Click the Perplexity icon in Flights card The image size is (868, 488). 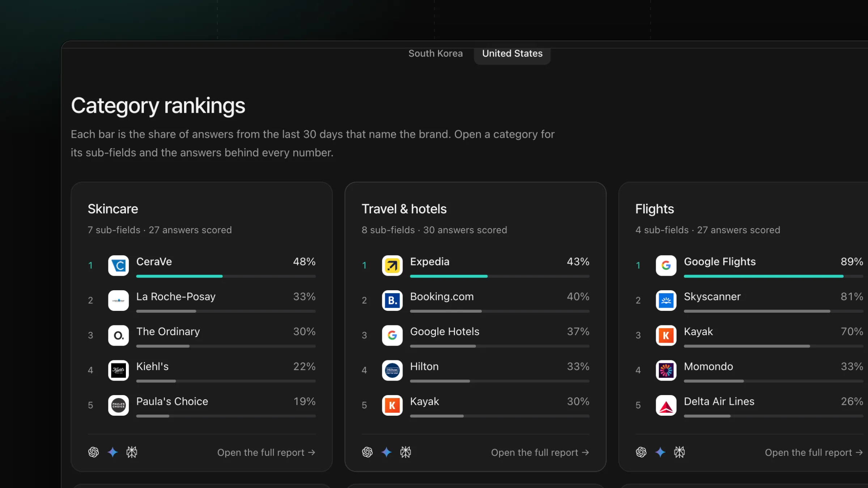pos(679,452)
